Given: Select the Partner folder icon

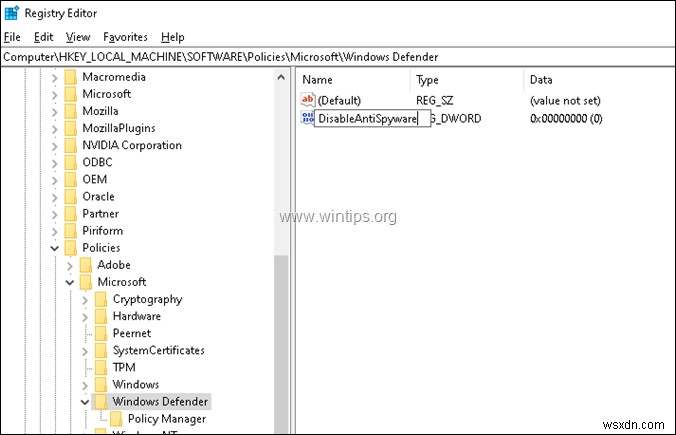Looking at the screenshot, I should coord(70,214).
